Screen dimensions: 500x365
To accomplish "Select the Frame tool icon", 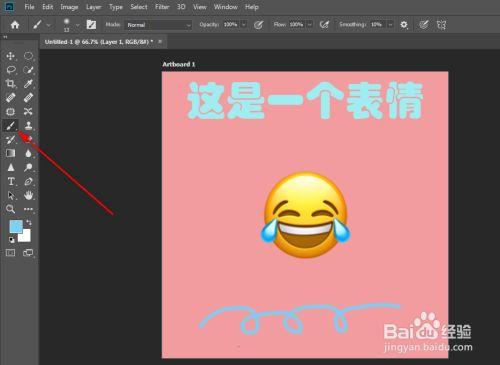I will (x=10, y=112).
